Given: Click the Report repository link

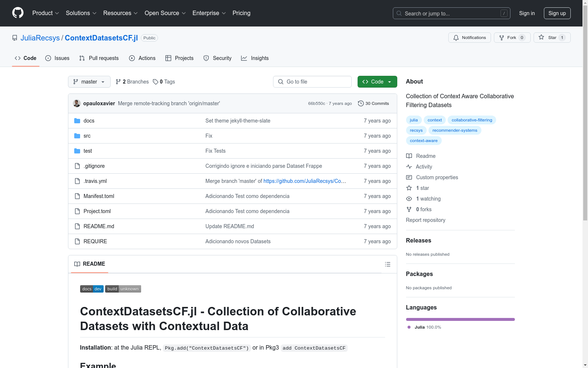Looking at the screenshot, I should click(426, 220).
